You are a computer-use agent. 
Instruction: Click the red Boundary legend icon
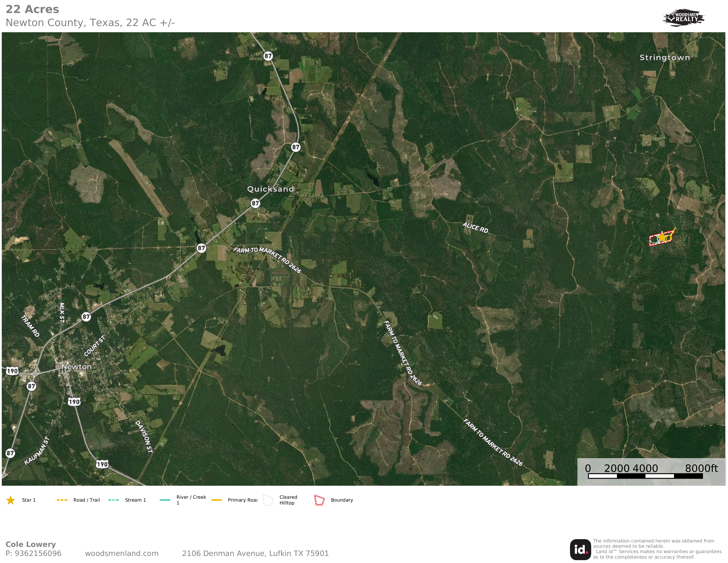tap(319, 500)
